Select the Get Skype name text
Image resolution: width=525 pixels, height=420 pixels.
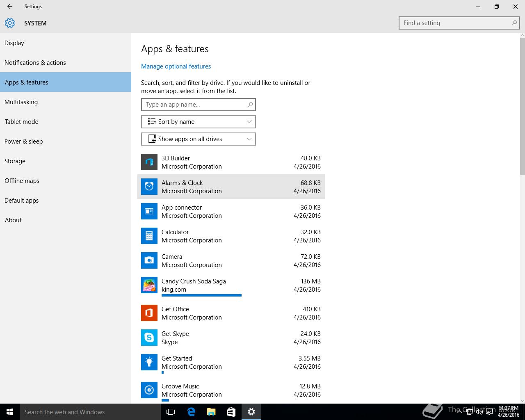pos(175,334)
